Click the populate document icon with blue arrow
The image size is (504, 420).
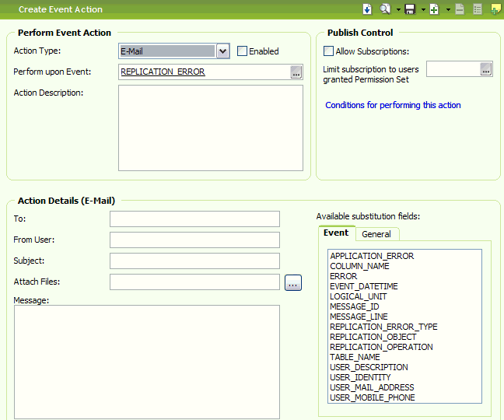click(367, 9)
